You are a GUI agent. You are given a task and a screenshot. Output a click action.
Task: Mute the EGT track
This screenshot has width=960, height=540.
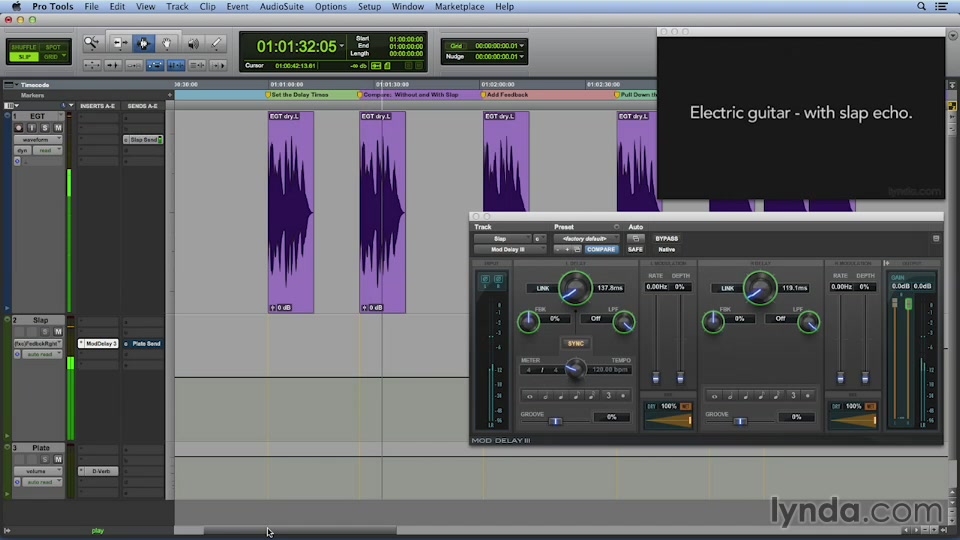point(58,128)
